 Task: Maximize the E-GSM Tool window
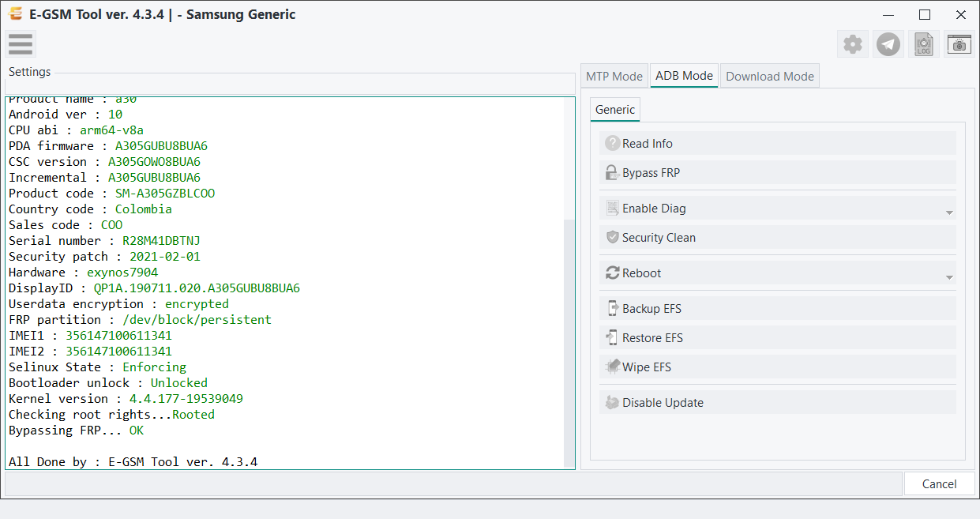pos(925,14)
